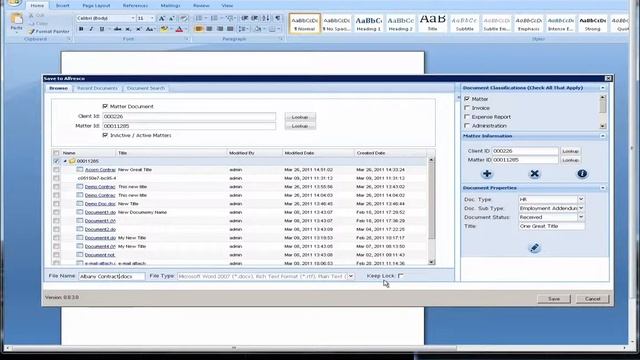Open the Doc. Type dropdown

pyautogui.click(x=581, y=200)
